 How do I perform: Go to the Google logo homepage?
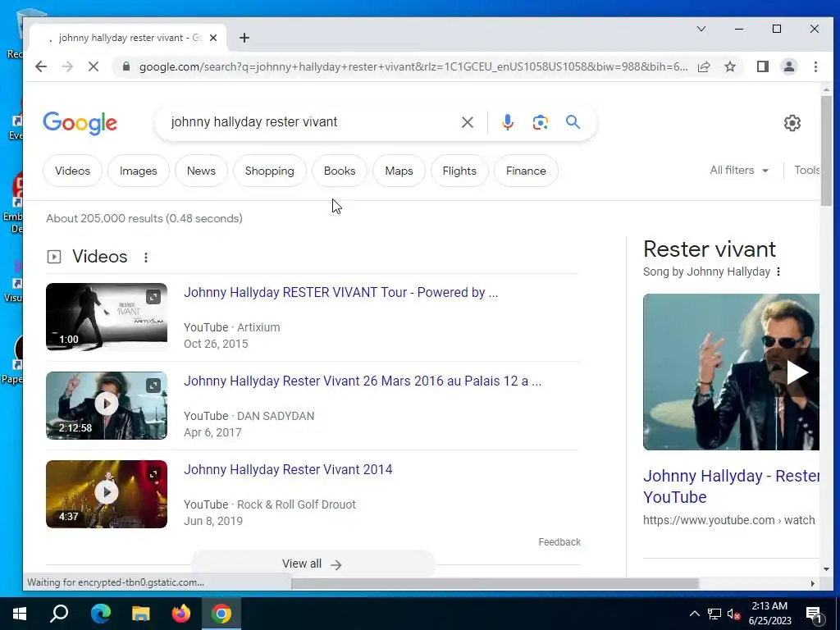click(80, 123)
